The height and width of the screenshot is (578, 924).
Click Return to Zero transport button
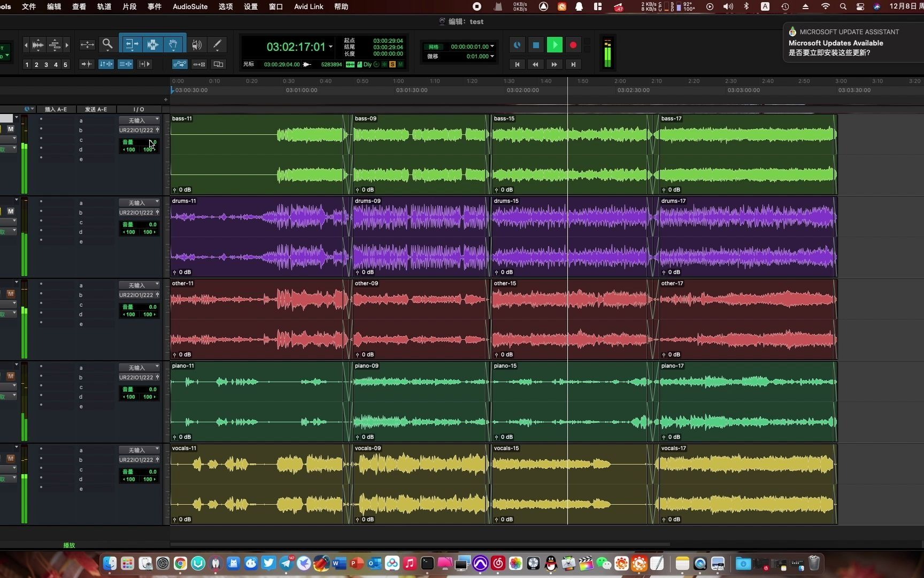517,64
